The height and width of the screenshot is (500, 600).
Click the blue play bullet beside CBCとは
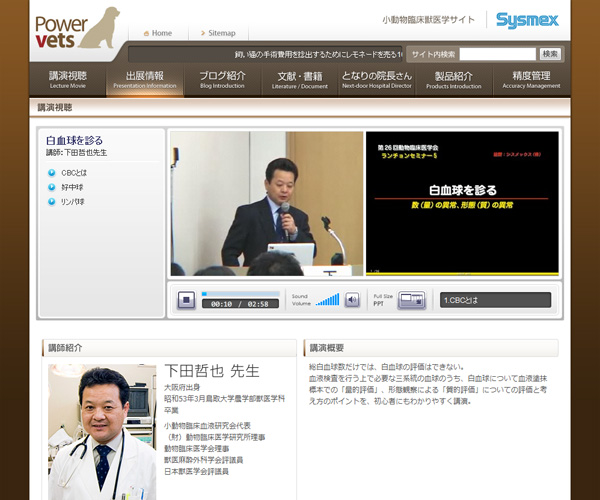(x=51, y=173)
